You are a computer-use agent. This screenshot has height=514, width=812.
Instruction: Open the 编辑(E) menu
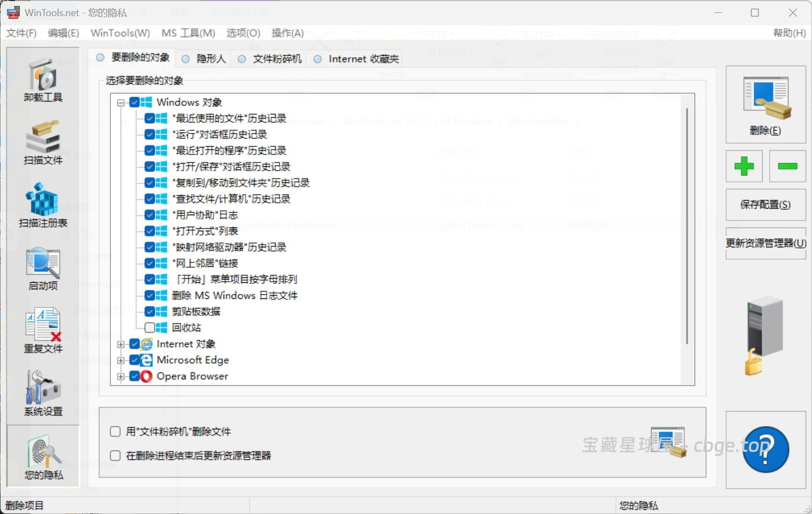pyautogui.click(x=63, y=33)
